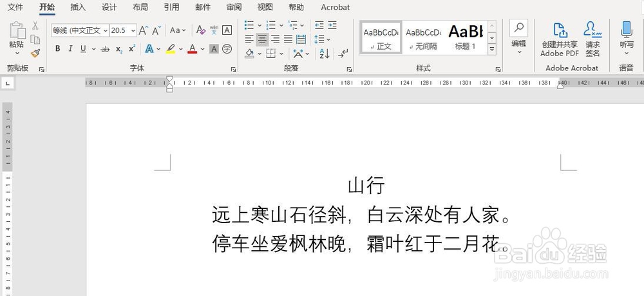Image resolution: width=644 pixels, height=296 pixels.
Task: Toggle Italic formatting
Action: [x=70, y=49]
